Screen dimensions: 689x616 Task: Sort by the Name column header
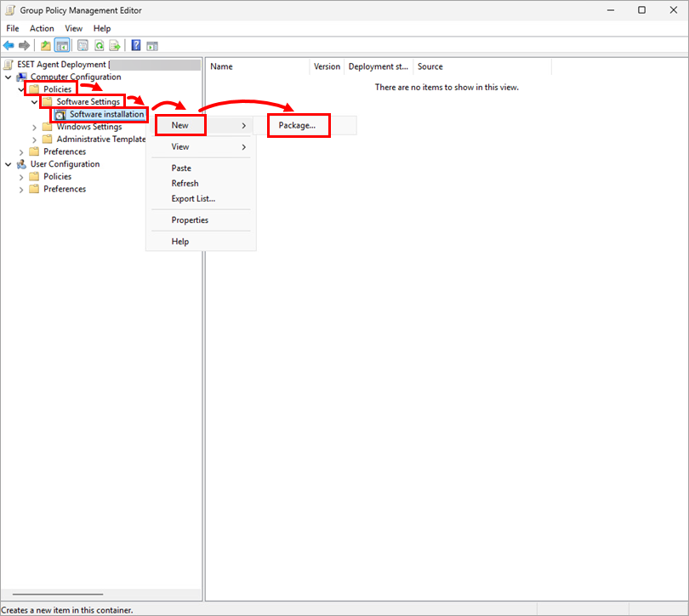point(257,66)
